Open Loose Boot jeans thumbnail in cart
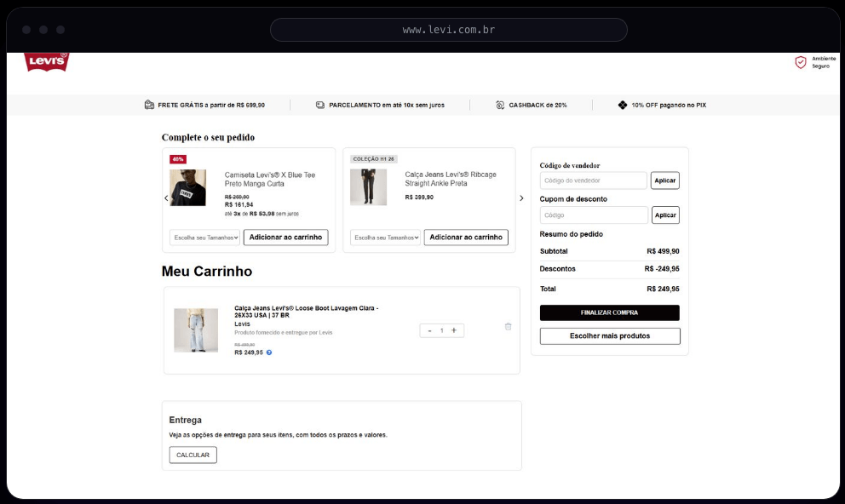Image resolution: width=845 pixels, height=504 pixels. [x=196, y=330]
